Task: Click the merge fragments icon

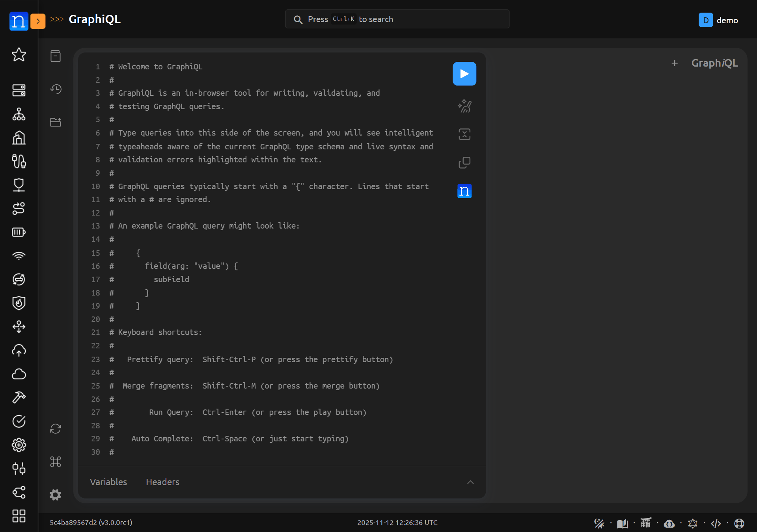Action: [464, 134]
